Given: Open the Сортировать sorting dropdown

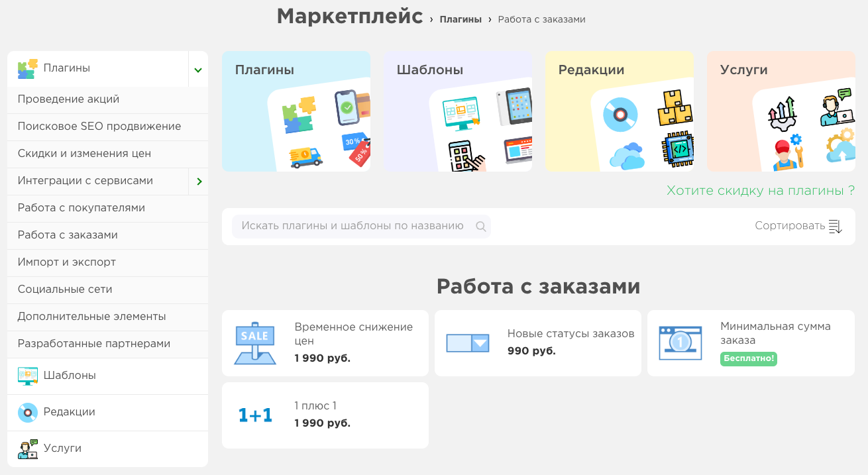Looking at the screenshot, I should coord(798,227).
